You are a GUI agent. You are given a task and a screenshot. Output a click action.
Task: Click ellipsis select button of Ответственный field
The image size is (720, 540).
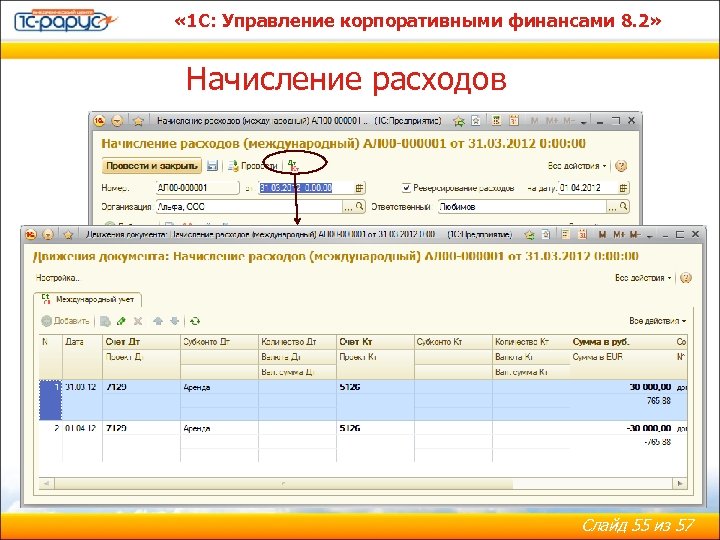pyautogui.click(x=612, y=207)
